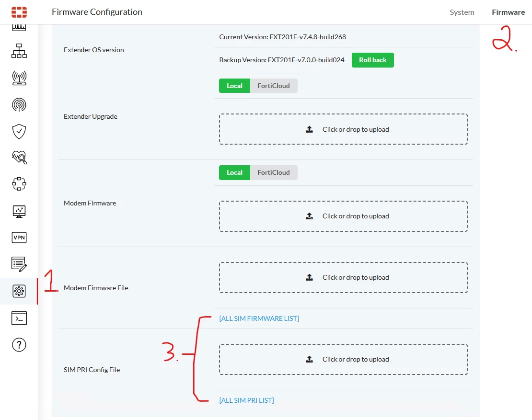Select Local for Modem Firmware
The height and width of the screenshot is (420, 532).
tap(234, 172)
